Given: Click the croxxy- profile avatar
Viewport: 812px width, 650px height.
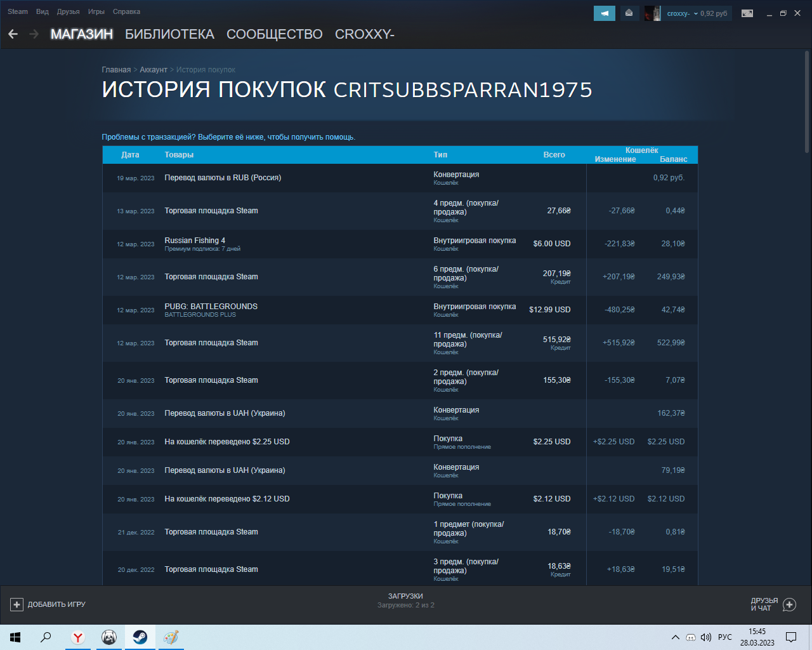Looking at the screenshot, I should tap(652, 13).
